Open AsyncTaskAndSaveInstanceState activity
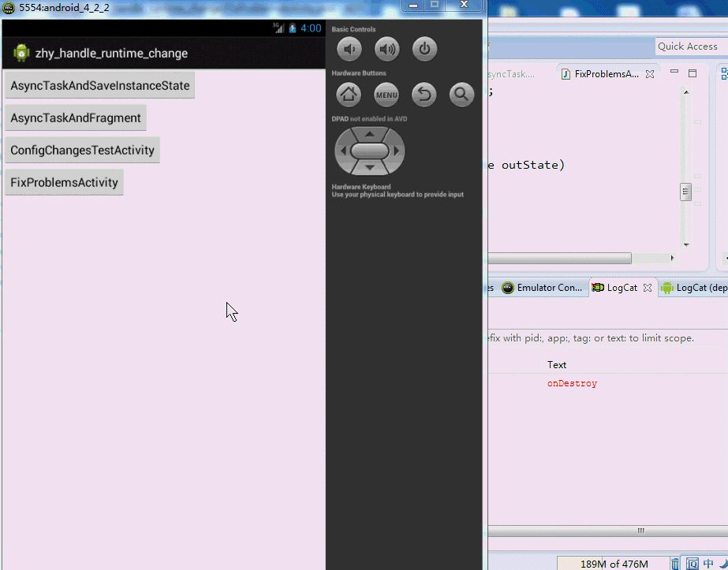The width and height of the screenshot is (728, 570). [x=100, y=86]
